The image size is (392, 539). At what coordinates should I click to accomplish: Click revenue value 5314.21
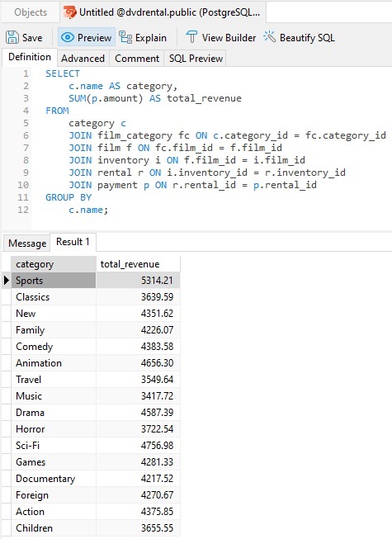point(157,280)
